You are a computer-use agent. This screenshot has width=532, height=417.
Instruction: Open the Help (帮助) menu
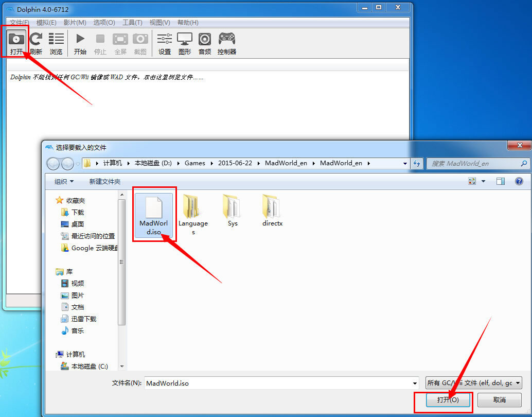point(188,23)
